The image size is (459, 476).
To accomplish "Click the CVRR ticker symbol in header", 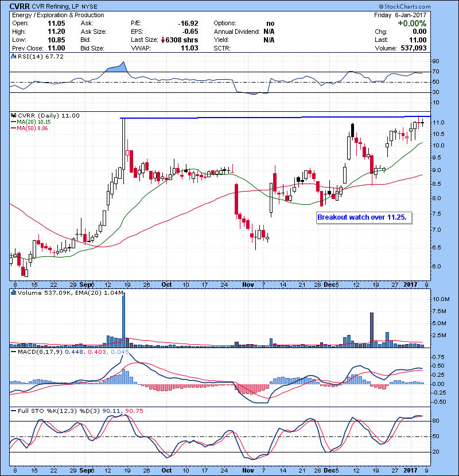I will (20, 6).
